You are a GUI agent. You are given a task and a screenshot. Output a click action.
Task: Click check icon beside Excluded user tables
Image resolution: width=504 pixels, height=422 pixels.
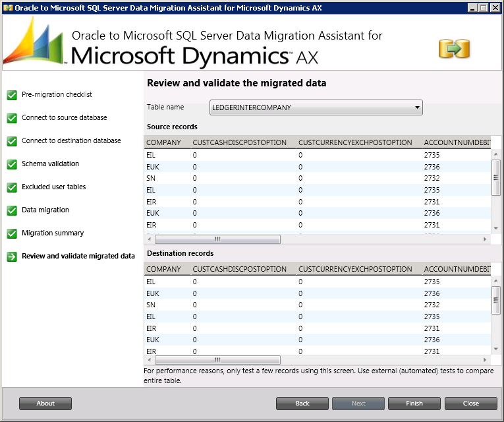[x=12, y=187]
